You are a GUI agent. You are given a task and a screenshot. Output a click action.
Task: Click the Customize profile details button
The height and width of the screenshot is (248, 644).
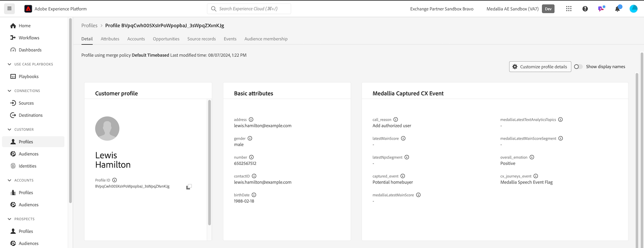point(540,67)
